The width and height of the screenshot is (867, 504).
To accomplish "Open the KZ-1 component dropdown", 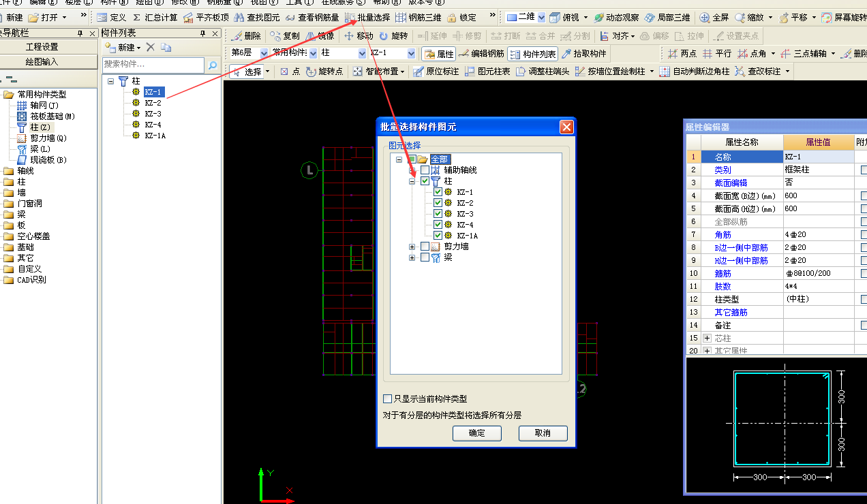I will coord(411,53).
